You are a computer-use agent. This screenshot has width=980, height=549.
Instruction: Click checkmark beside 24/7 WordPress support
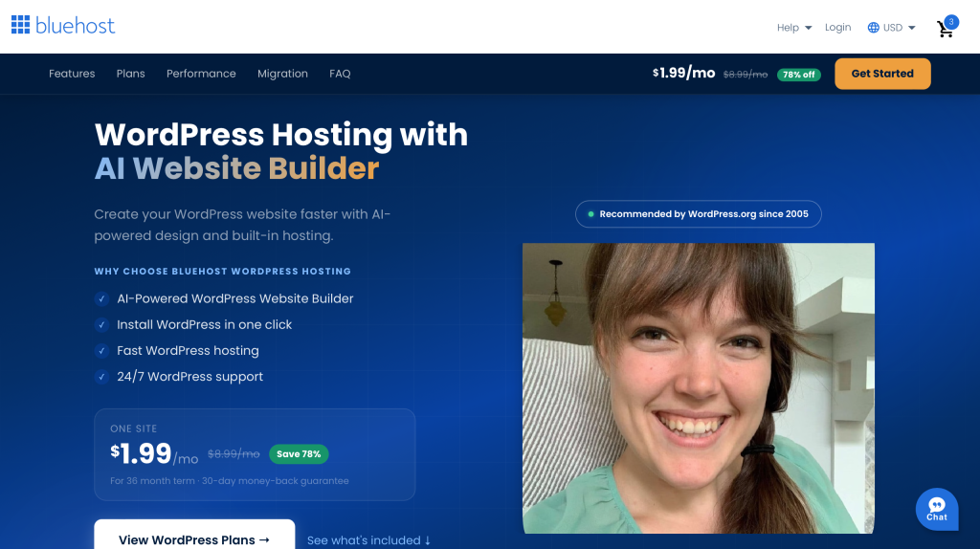point(101,377)
